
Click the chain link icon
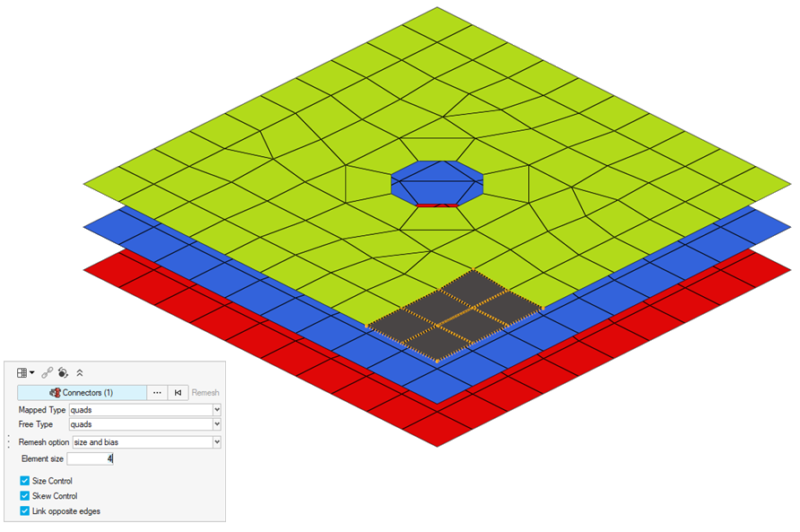coord(47,372)
